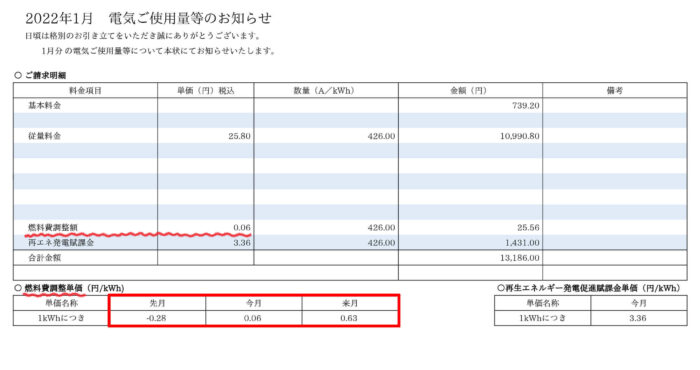Click '今月' in the 再生エネルギー賦課金単価 table
Viewport: 700px width, 370px height.
[x=639, y=303]
